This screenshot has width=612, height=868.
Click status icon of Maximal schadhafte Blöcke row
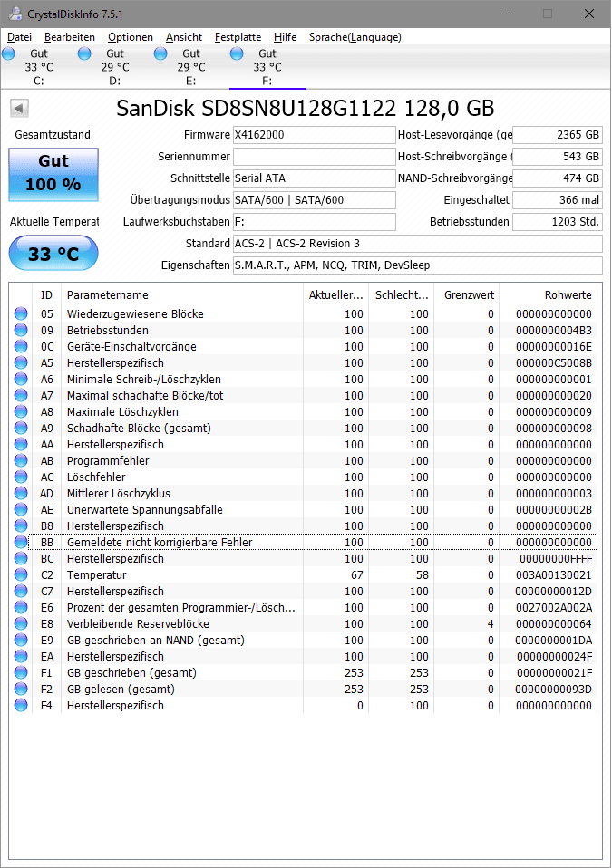21,395
